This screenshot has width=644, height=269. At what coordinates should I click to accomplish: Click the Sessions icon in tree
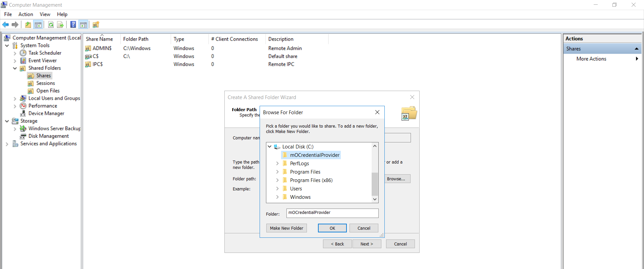(x=31, y=83)
